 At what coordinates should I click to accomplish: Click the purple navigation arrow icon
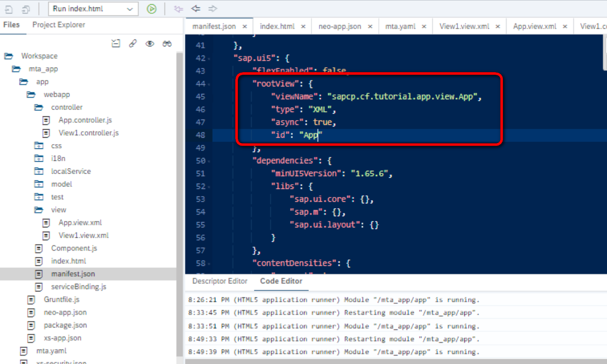pyautogui.click(x=178, y=9)
